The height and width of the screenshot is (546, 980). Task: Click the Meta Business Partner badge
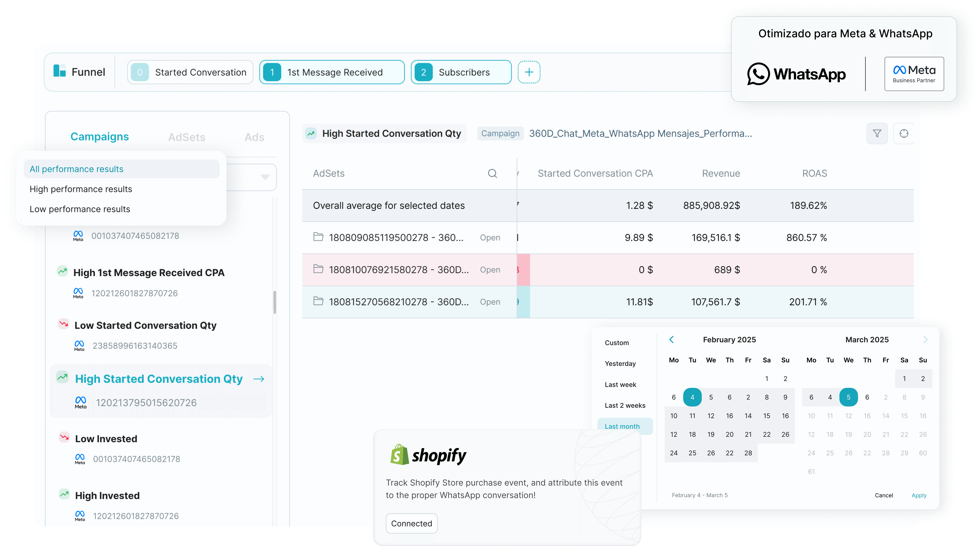914,74
